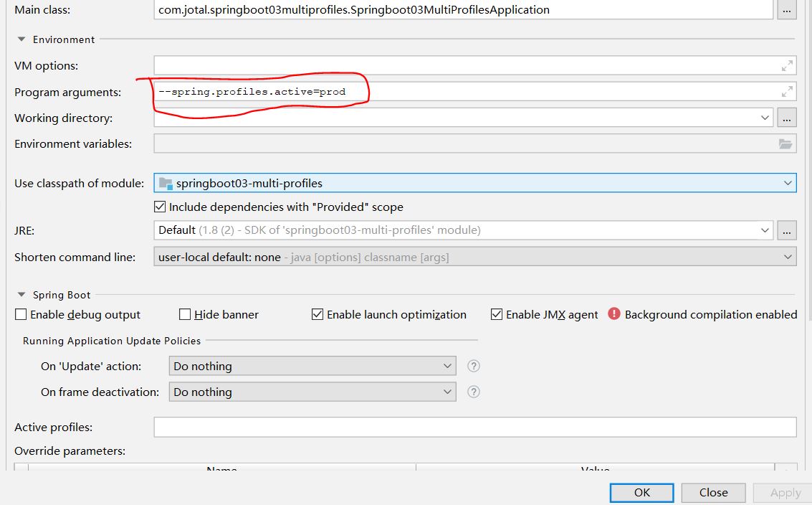Click the Close button

click(x=713, y=493)
